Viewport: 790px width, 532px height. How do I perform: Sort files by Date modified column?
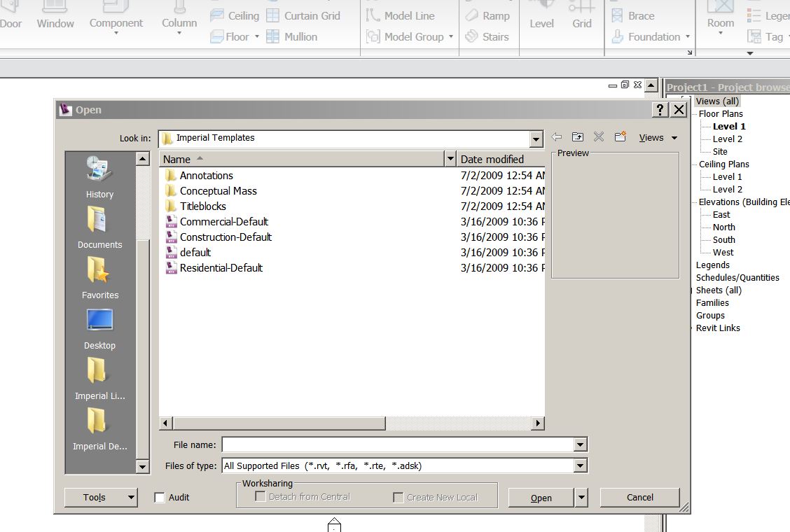[500, 159]
